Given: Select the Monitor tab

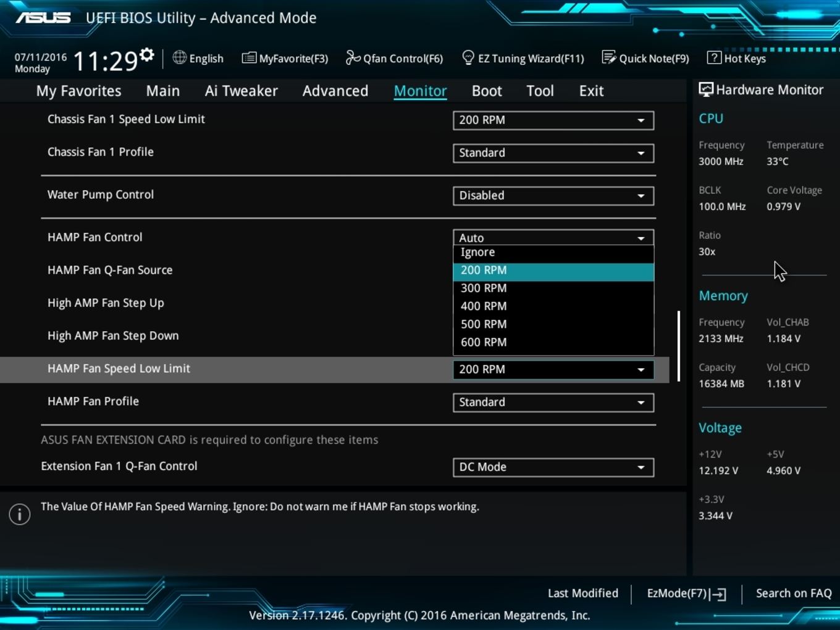Looking at the screenshot, I should coord(421,91).
